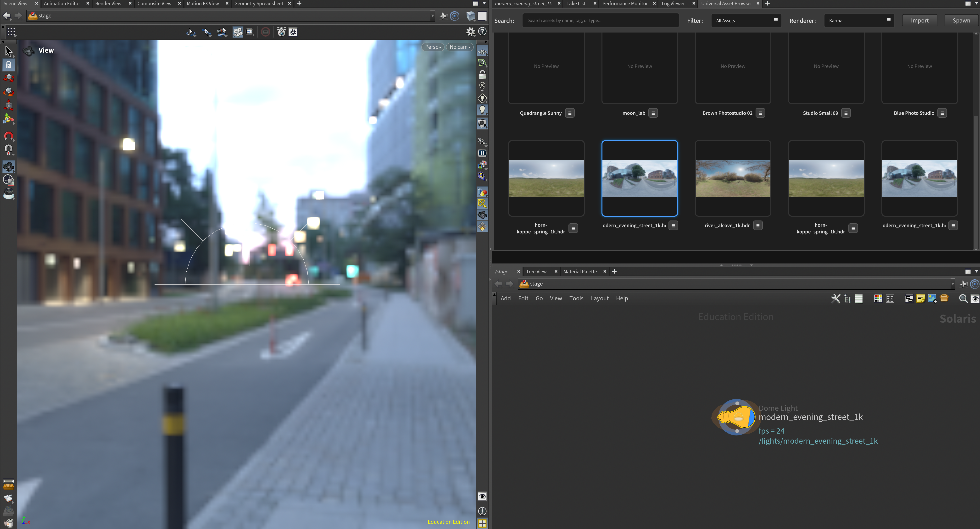Click the color palette icon in the viewport sidebar
Viewport: 980px width, 529px height.
(x=482, y=192)
